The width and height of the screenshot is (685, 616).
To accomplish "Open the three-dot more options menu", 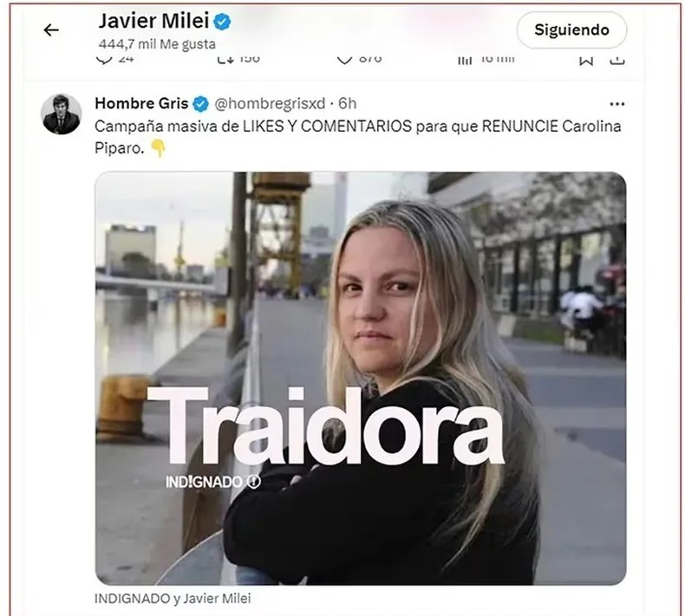I will click(616, 104).
